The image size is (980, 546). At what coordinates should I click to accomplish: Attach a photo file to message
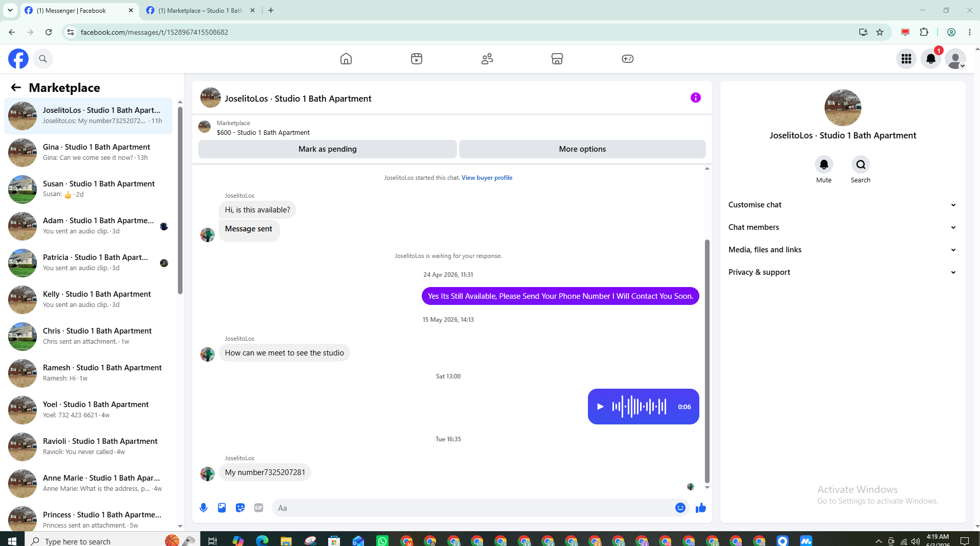[222, 508]
